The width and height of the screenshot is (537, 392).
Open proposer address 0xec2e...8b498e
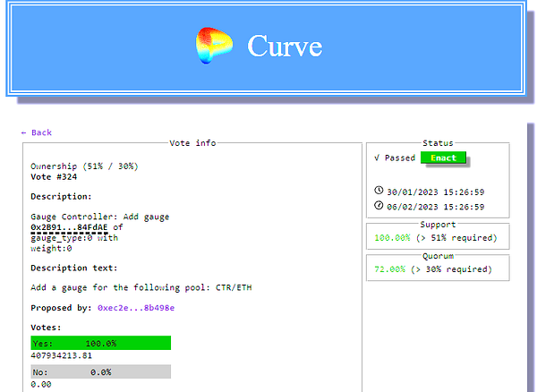(136, 308)
